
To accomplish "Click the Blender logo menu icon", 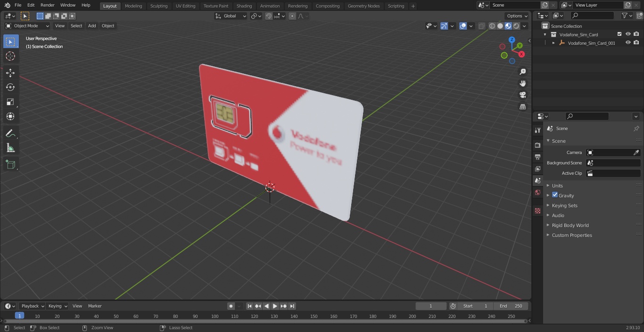I will pos(7,5).
